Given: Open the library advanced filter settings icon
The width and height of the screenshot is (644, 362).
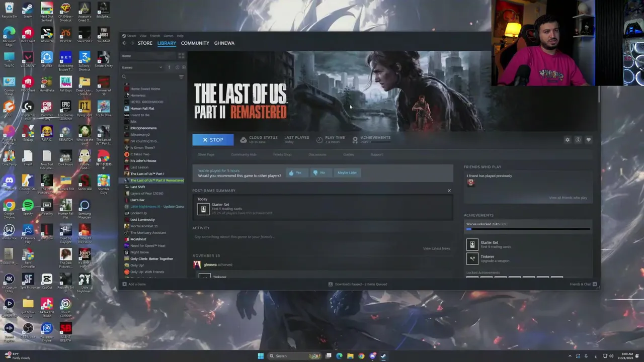Looking at the screenshot, I should click(x=181, y=77).
